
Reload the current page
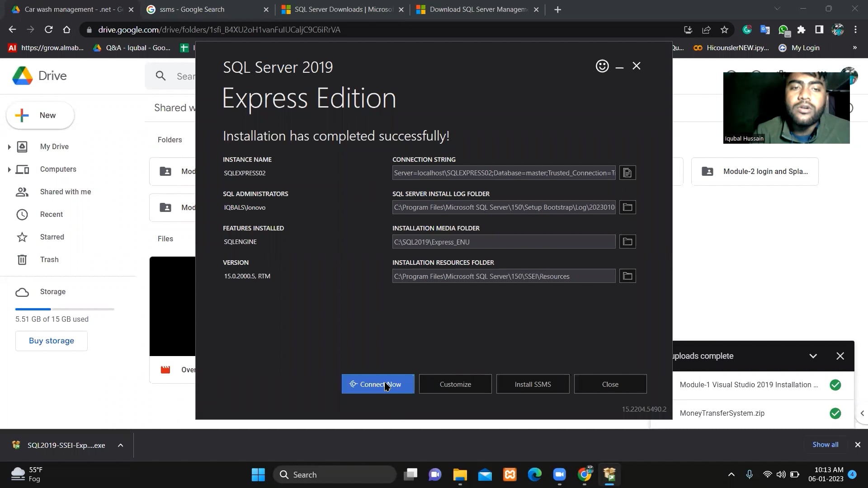coord(48,29)
